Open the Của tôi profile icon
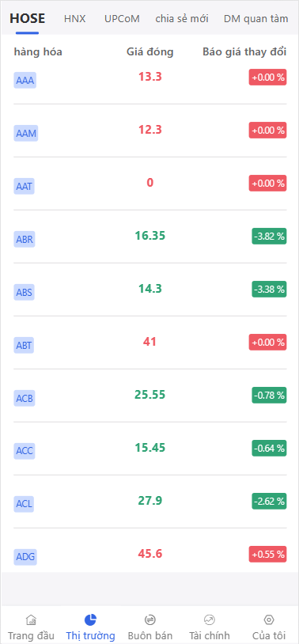 [269, 619]
